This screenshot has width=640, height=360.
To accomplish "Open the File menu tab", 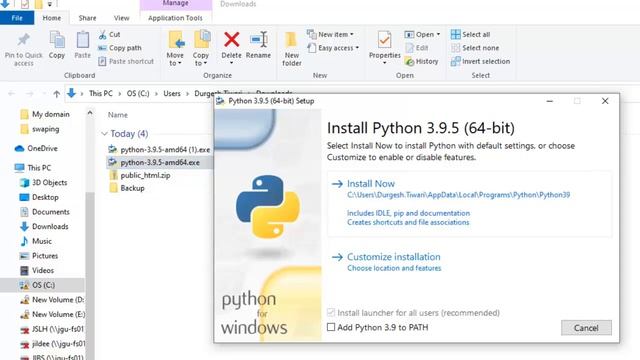I will pos(17,18).
